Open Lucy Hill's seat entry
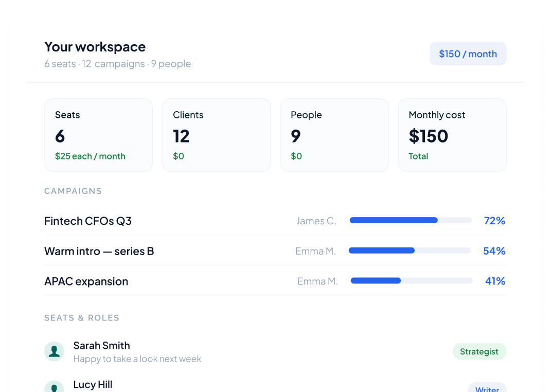The width and height of the screenshot is (551, 392). pos(276,385)
